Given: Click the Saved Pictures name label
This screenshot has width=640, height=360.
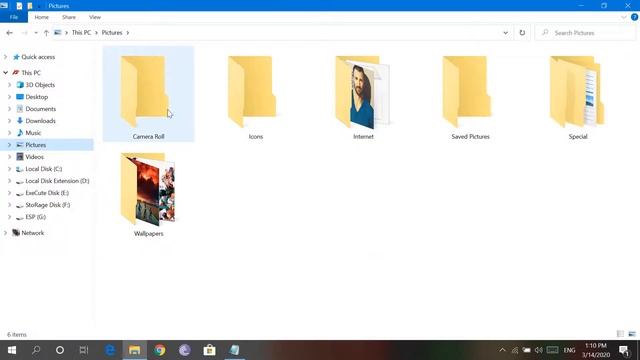Looking at the screenshot, I should click(470, 136).
